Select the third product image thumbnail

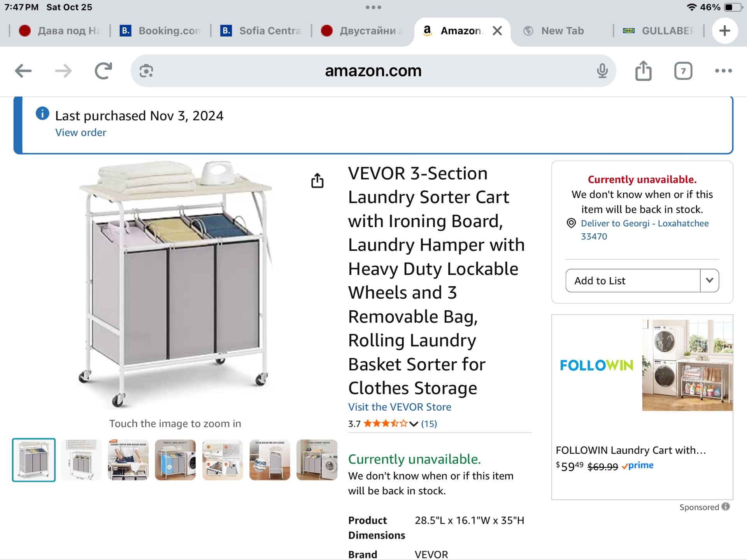[x=128, y=460]
